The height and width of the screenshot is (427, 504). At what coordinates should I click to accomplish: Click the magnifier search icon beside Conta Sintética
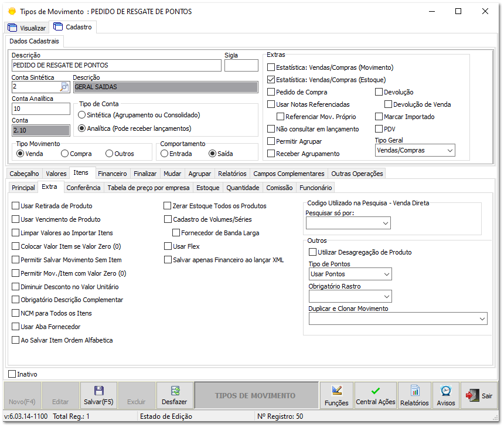click(x=64, y=86)
